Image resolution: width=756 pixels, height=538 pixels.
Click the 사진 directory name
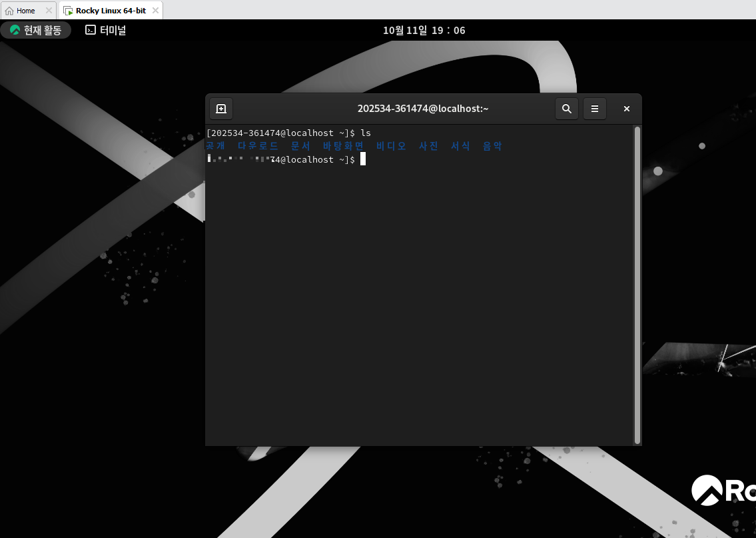tap(429, 146)
